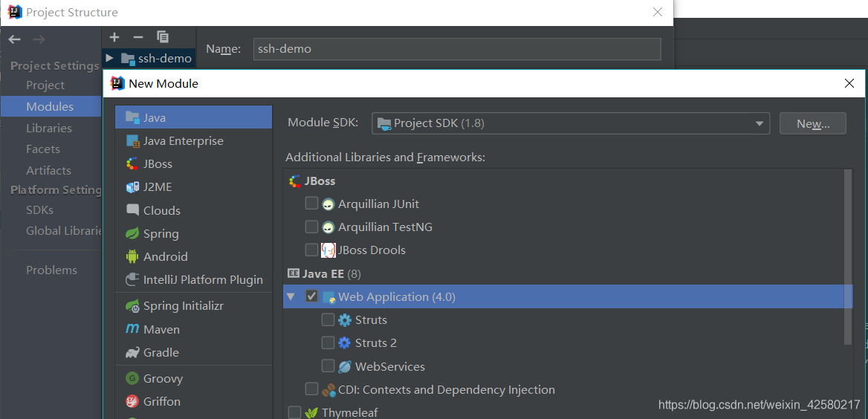Click the Java Enterprise icon
This screenshot has width=868, height=419.
click(x=132, y=140)
